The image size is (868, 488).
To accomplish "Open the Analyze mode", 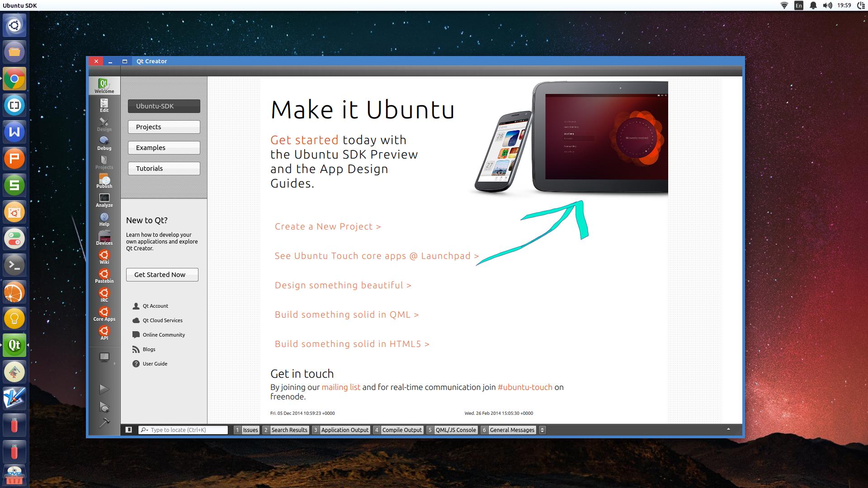I will point(104,200).
